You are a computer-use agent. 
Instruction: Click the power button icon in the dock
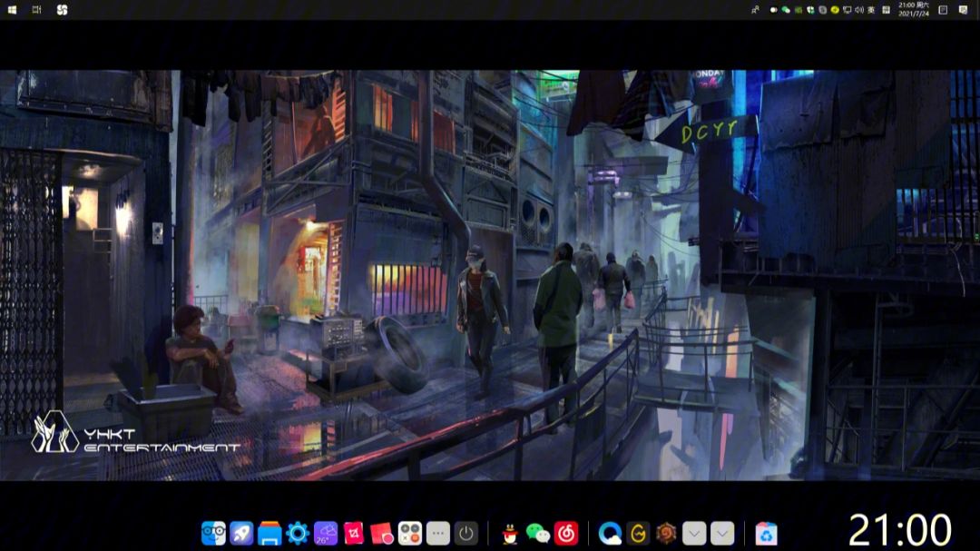click(466, 534)
